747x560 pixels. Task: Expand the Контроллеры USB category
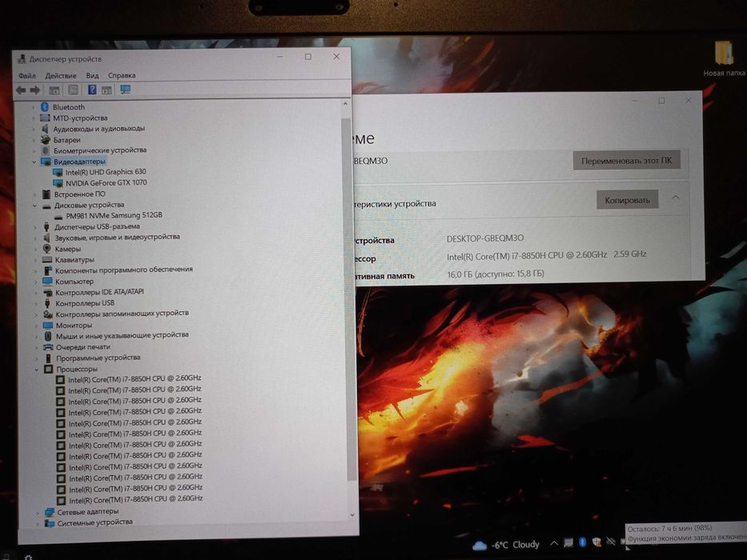click(36, 304)
